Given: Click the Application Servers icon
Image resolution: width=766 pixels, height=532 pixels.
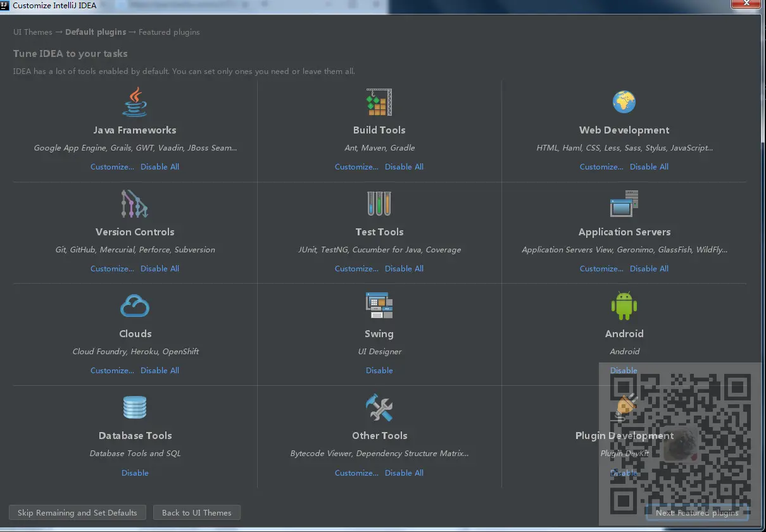Looking at the screenshot, I should (x=624, y=204).
